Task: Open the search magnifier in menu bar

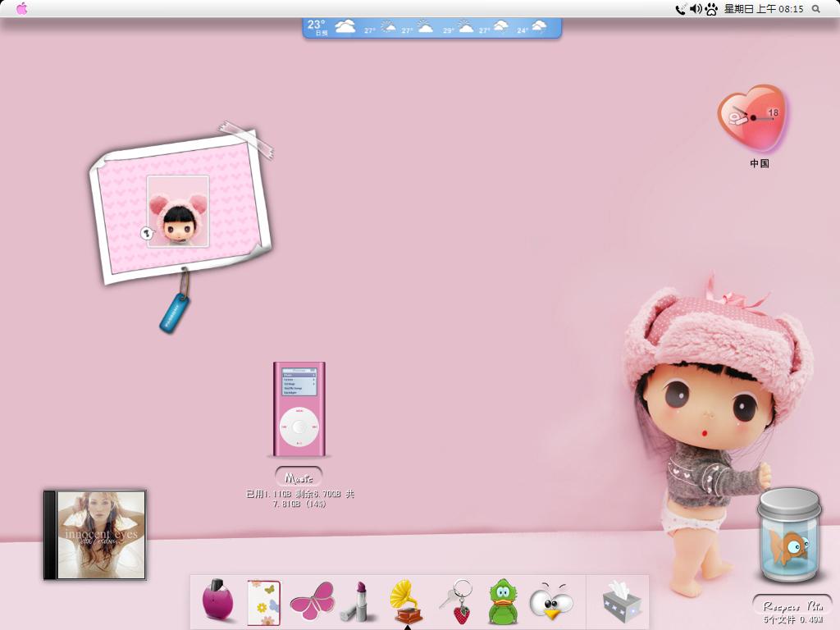Action: [816, 8]
